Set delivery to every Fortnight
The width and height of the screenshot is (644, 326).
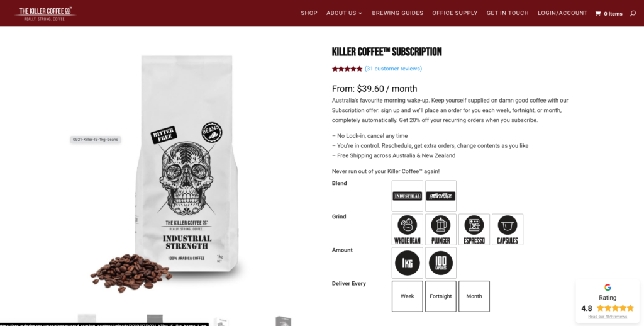click(441, 296)
